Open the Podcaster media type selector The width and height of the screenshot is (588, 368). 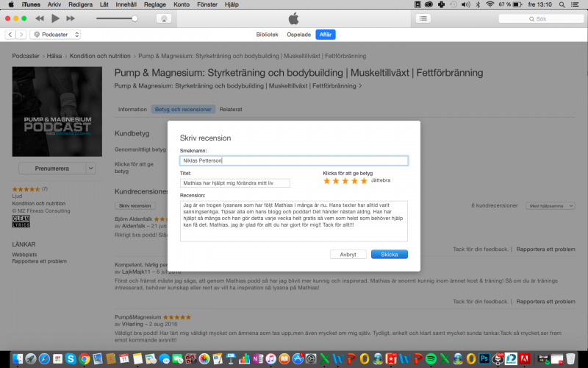point(56,35)
